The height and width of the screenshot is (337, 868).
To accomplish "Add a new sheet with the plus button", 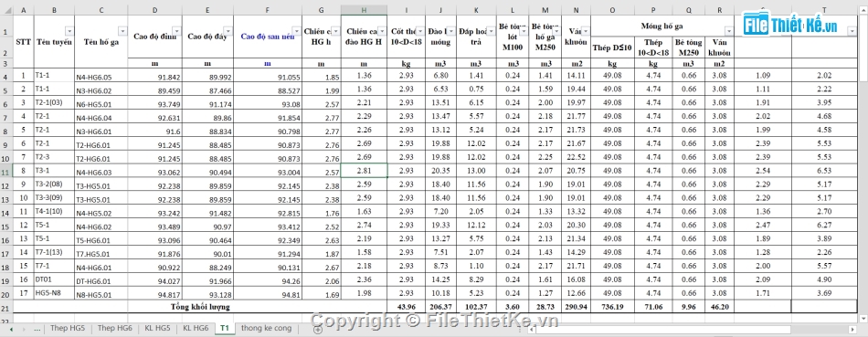I will coord(318,329).
